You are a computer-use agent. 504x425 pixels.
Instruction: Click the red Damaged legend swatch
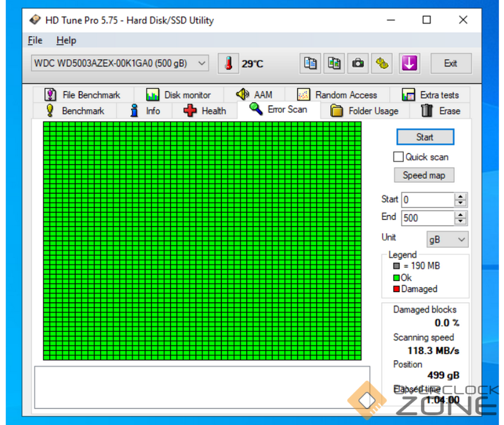[396, 289]
